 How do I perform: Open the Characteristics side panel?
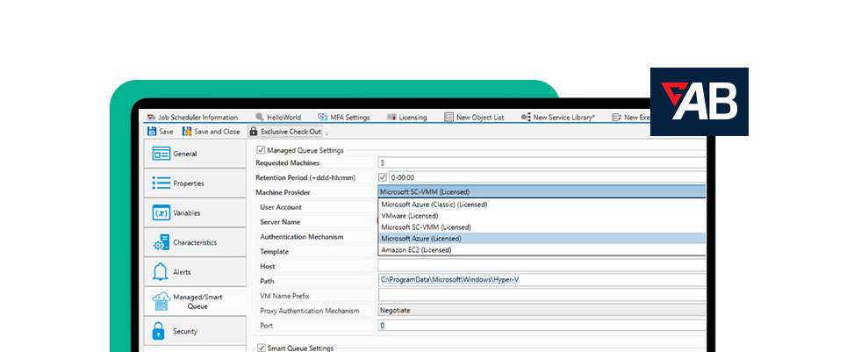195,242
